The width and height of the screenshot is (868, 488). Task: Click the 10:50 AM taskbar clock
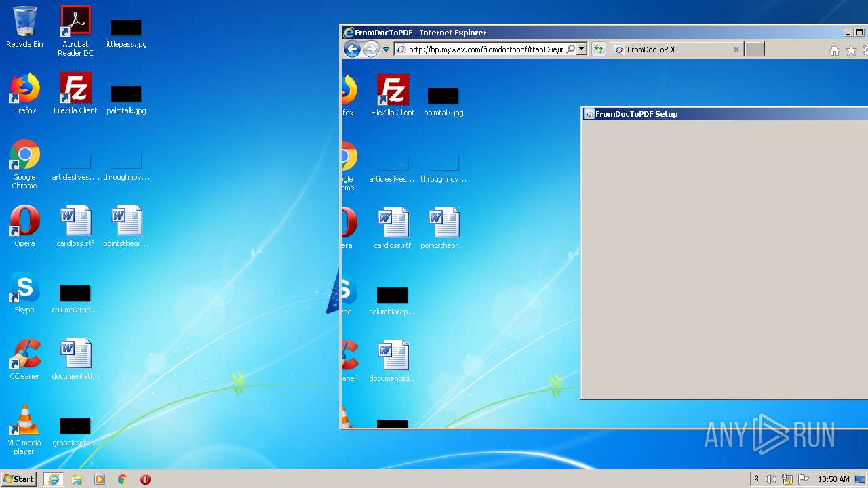click(833, 479)
